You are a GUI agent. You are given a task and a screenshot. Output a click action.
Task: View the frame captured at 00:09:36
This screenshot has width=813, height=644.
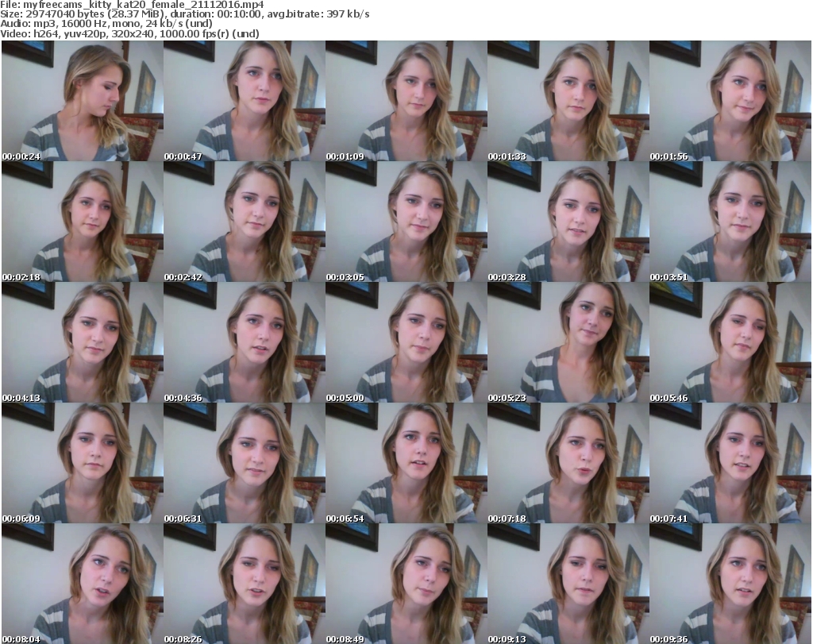point(730,584)
